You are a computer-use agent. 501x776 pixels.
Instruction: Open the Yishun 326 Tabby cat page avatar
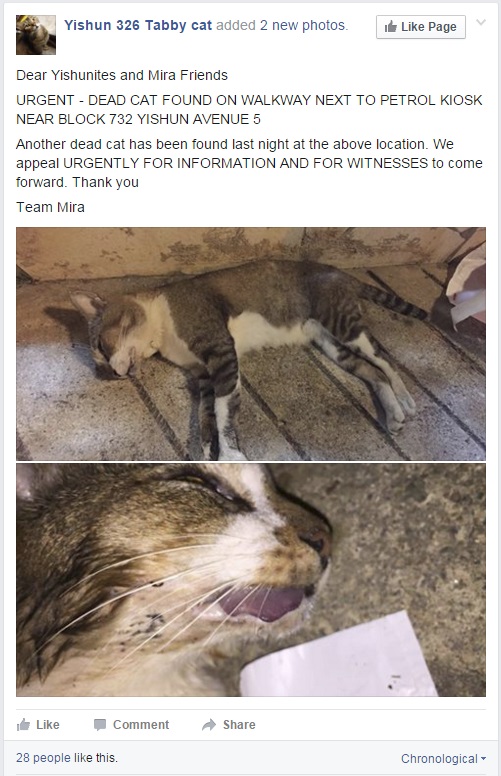tap(36, 35)
